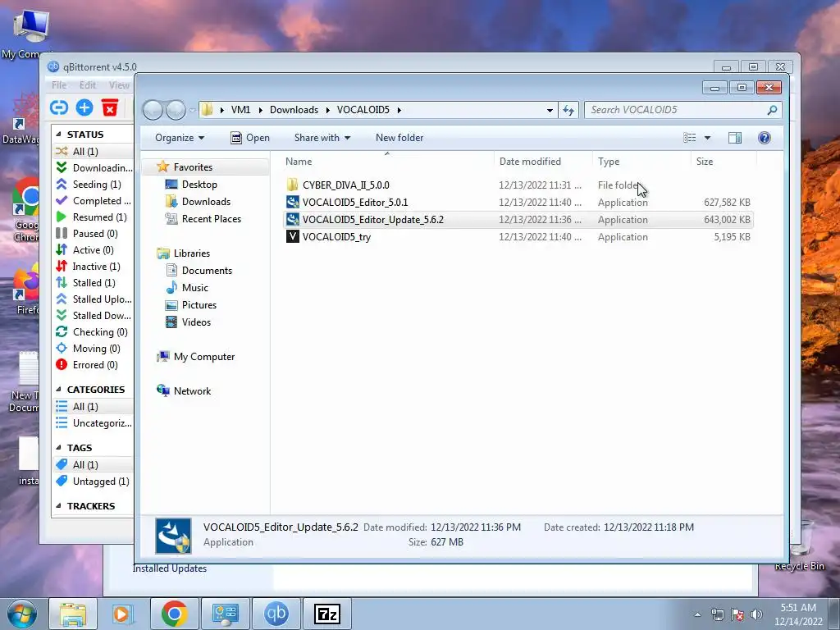Open the qBittorrent Edit menu
The height and width of the screenshot is (630, 840).
click(87, 84)
